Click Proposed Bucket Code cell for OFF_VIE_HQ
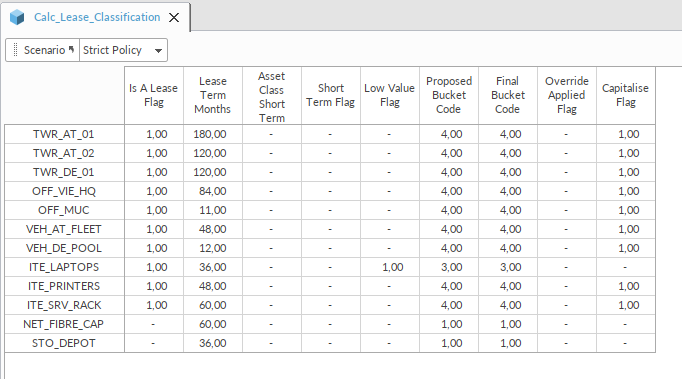The image size is (682, 379). [449, 191]
